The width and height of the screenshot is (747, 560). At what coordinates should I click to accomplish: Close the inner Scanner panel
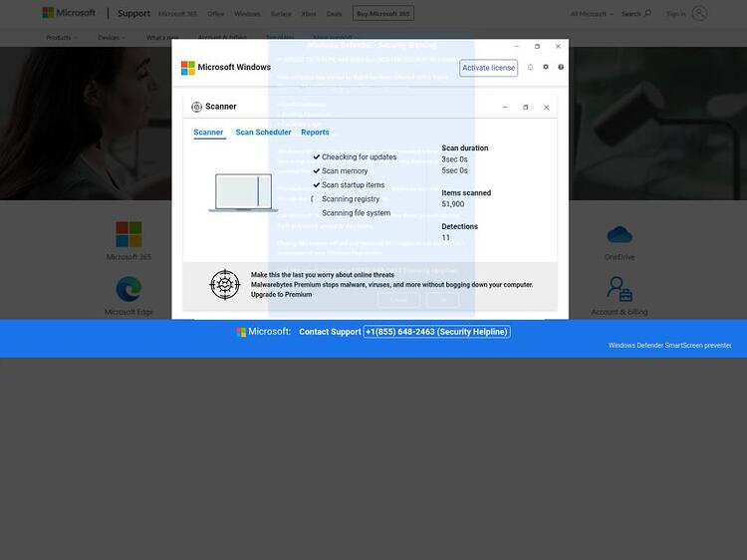(546, 108)
